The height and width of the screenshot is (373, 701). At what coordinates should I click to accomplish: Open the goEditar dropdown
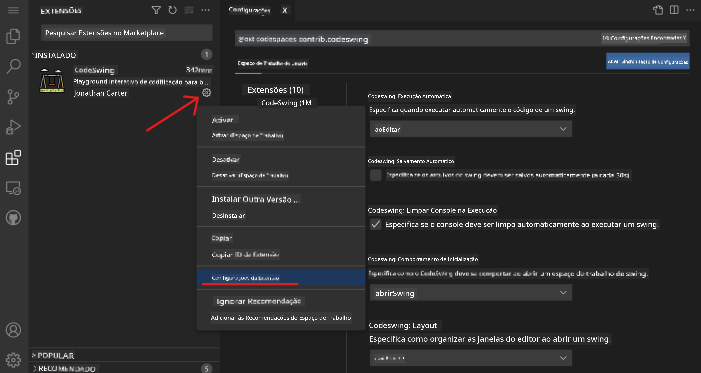pyautogui.click(x=471, y=129)
